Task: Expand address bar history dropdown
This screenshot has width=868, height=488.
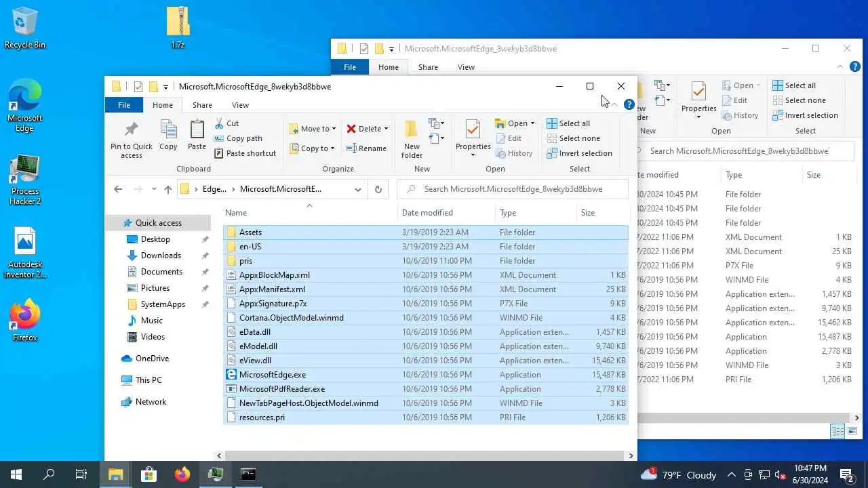Action: tap(359, 189)
